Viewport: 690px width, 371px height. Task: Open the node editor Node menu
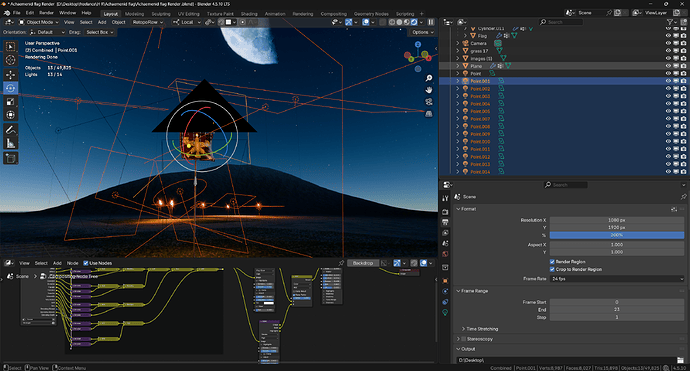point(72,263)
